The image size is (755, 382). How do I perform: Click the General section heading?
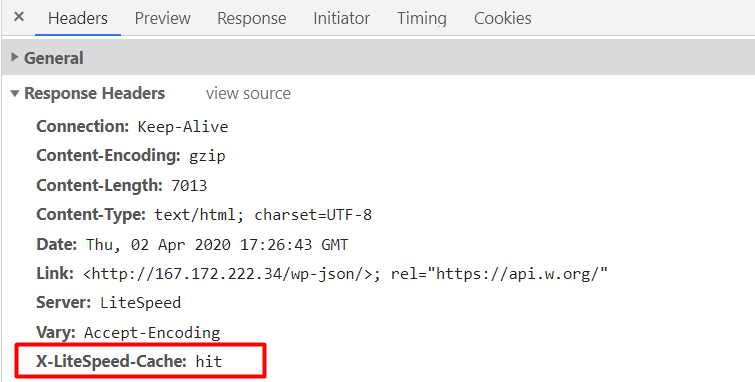(x=53, y=58)
